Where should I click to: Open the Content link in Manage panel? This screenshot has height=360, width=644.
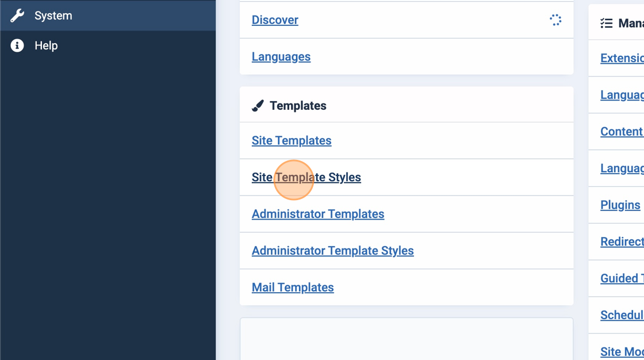[x=622, y=132]
